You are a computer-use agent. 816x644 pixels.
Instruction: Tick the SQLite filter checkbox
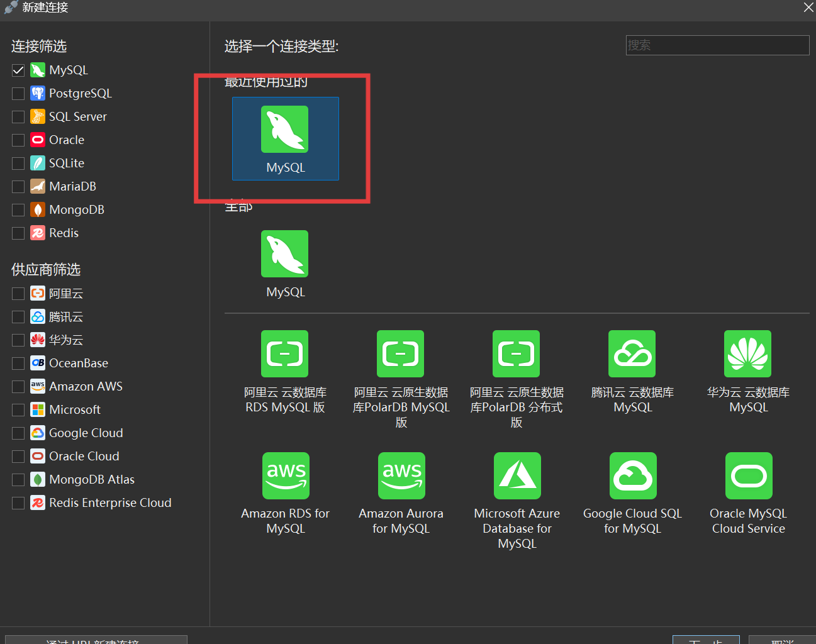(18, 164)
